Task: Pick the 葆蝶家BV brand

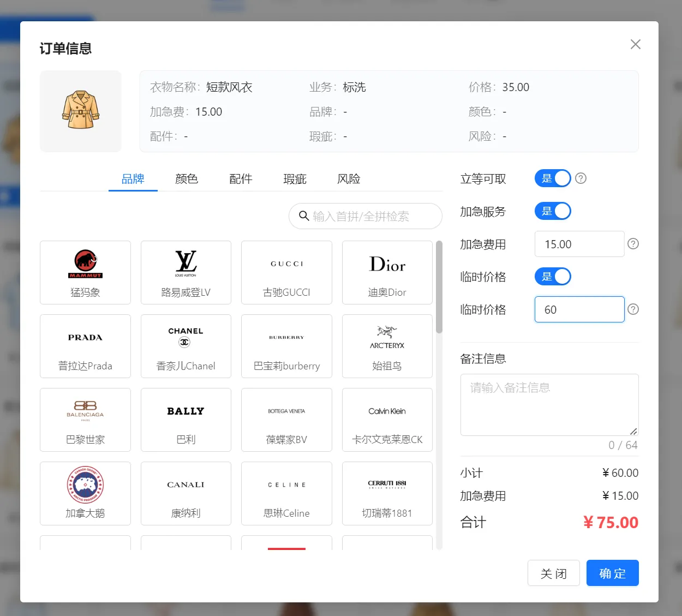Action: (286, 420)
